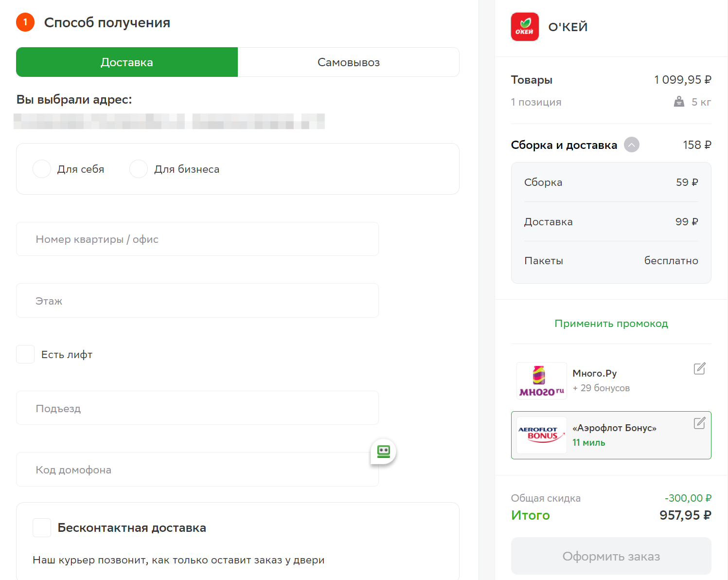The width and height of the screenshot is (728, 580).
Task: Click the Много.Ру logo thumbnail
Action: tap(542, 381)
